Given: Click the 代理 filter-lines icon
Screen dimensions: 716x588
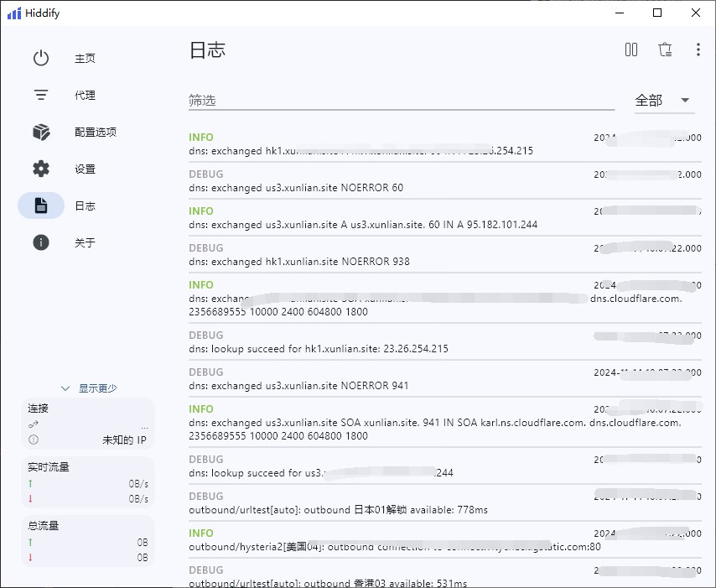Looking at the screenshot, I should point(41,95).
